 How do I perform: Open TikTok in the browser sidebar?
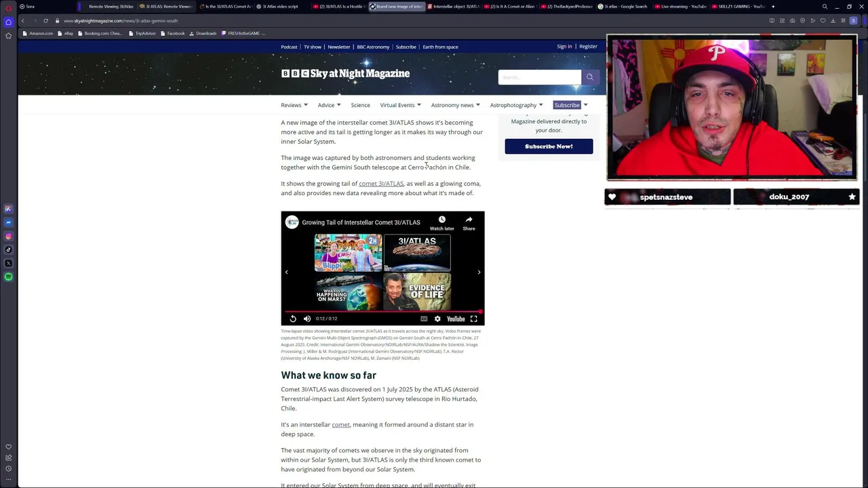tap(8, 249)
